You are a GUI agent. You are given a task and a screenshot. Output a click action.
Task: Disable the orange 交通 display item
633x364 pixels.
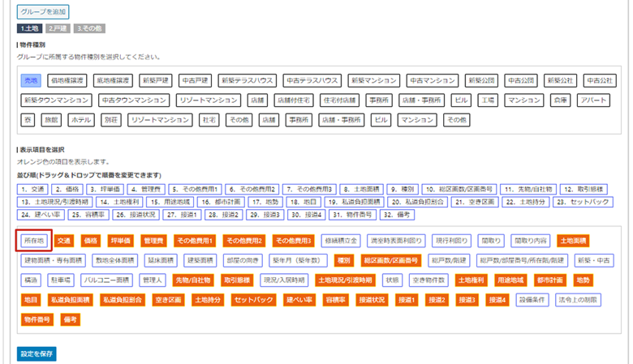[x=64, y=241]
